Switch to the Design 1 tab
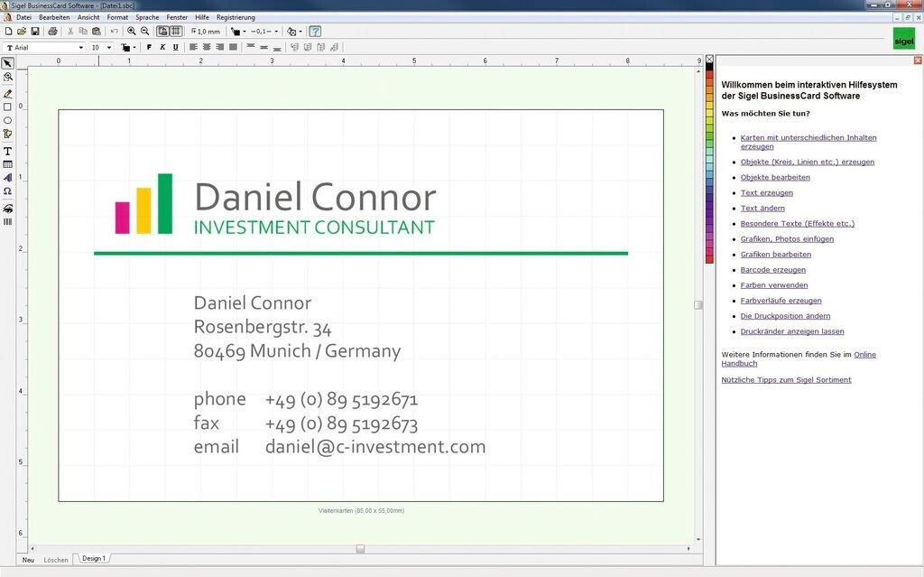This screenshot has height=577, width=924. 93,559
